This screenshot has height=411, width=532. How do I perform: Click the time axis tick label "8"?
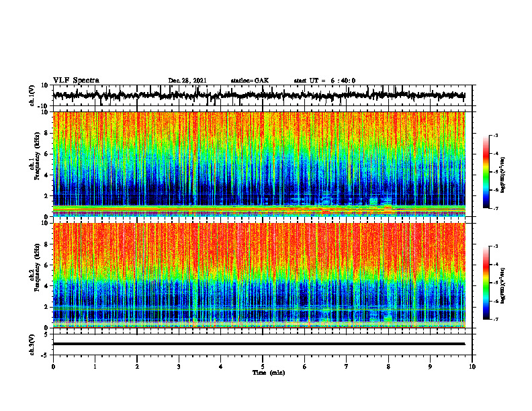tap(388, 367)
